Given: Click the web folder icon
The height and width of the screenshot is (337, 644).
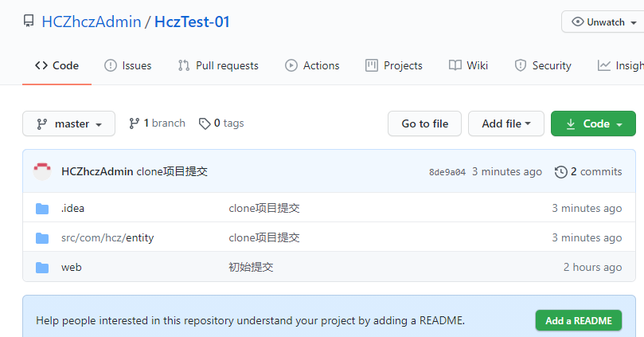Looking at the screenshot, I should coord(42,268).
